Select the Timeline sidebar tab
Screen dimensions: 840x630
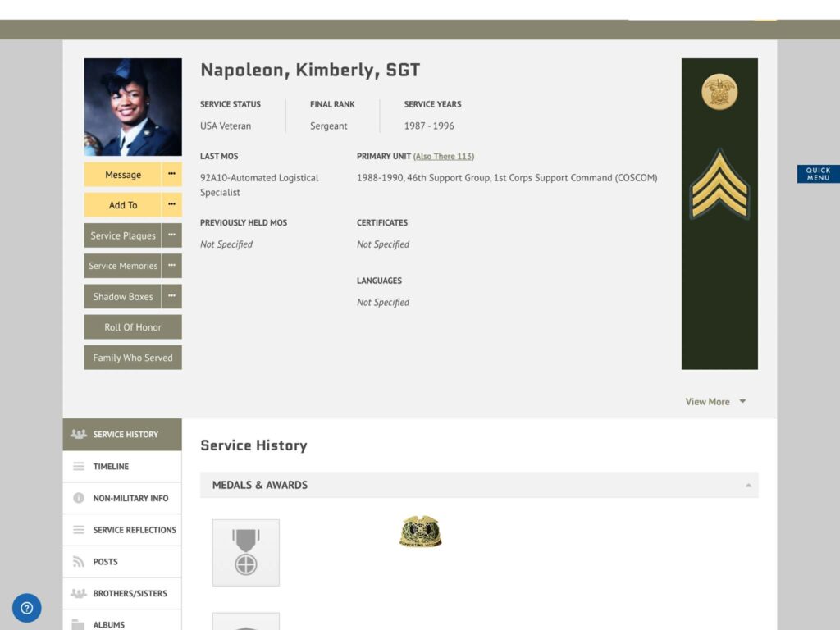(x=111, y=466)
